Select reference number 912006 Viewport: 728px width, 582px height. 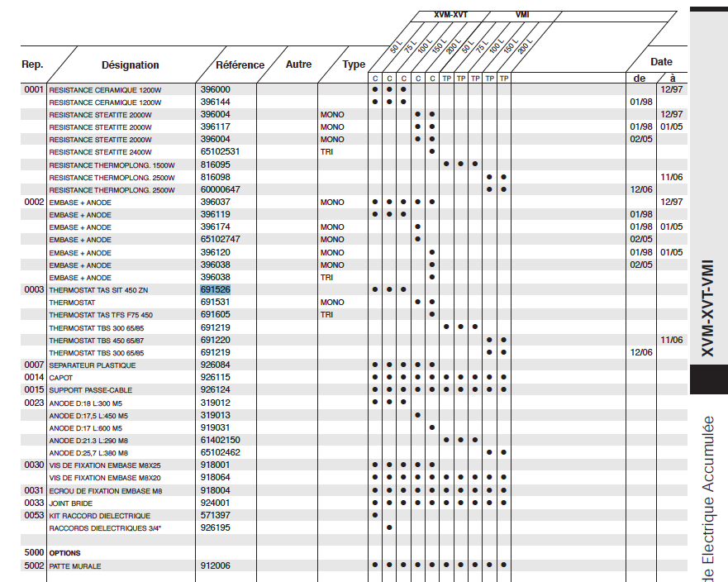[216, 565]
